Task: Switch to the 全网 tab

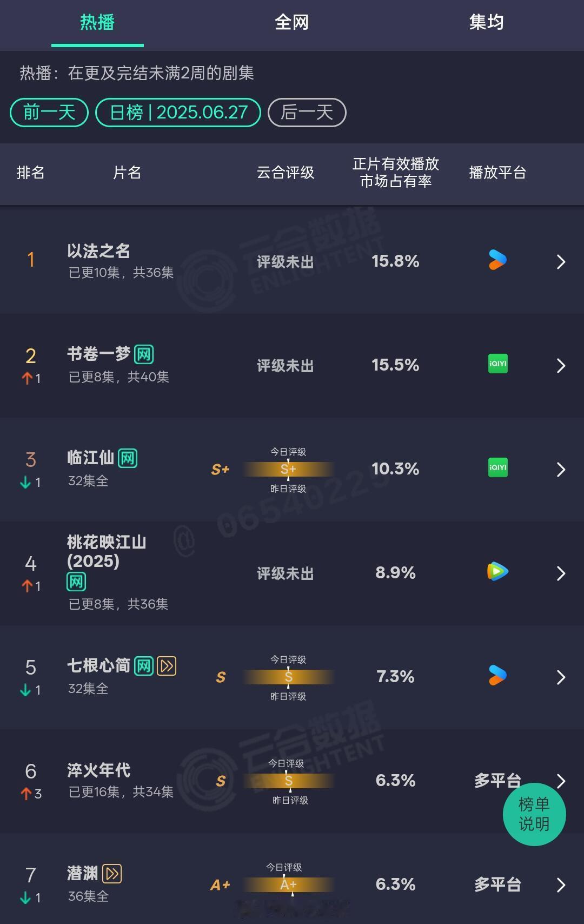Action: tap(291, 22)
